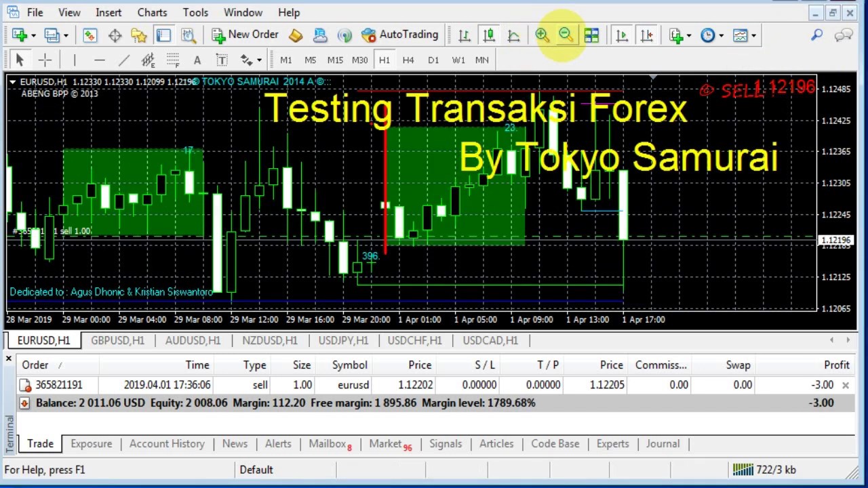This screenshot has height=488, width=868.
Task: Close order 365821191 with its X
Action: [x=845, y=385]
